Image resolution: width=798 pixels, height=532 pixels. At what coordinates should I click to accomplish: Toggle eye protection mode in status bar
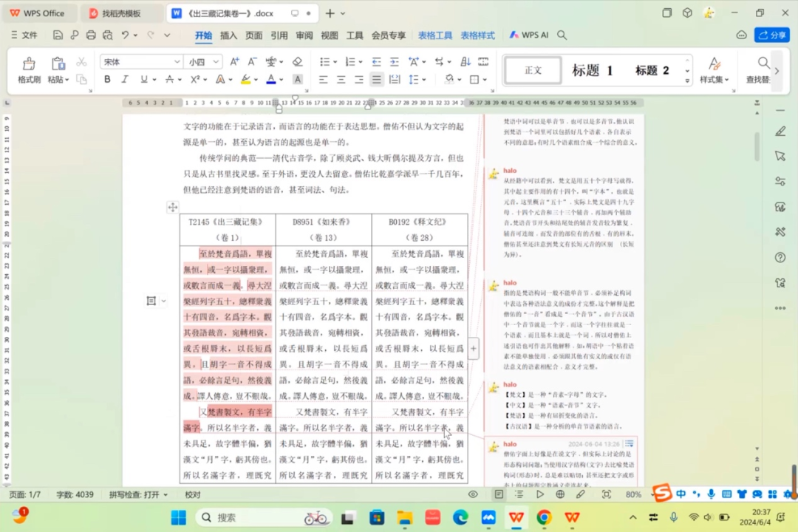473,494
